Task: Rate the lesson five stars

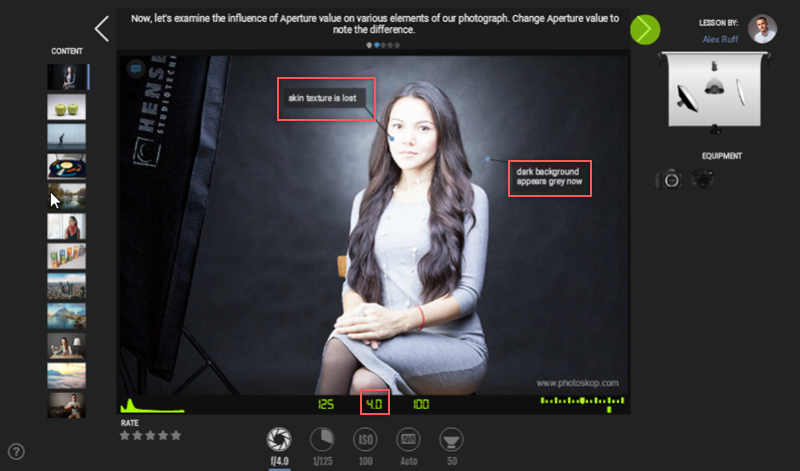Action: click(x=176, y=435)
